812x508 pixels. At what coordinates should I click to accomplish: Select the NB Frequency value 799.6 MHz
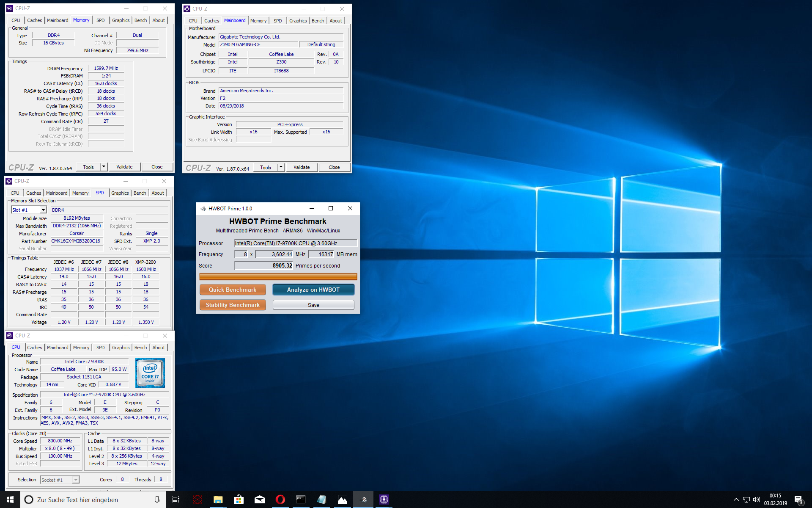[x=137, y=50]
